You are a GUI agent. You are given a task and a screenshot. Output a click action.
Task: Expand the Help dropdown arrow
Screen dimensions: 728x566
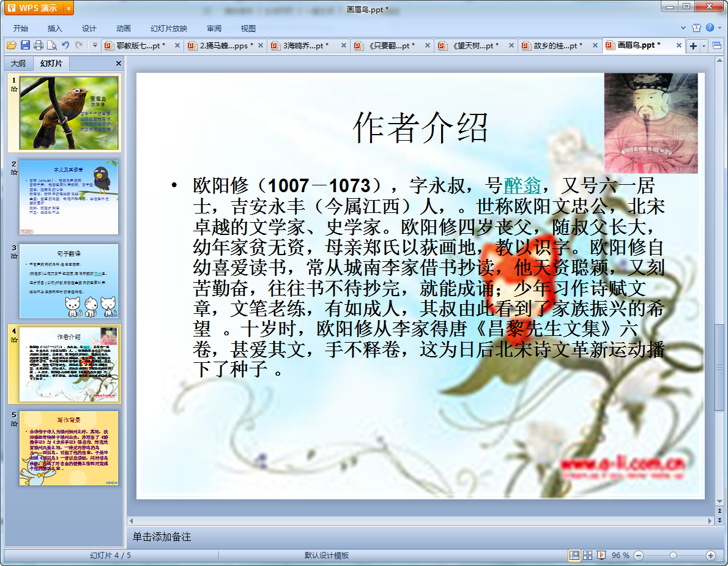click(x=719, y=28)
